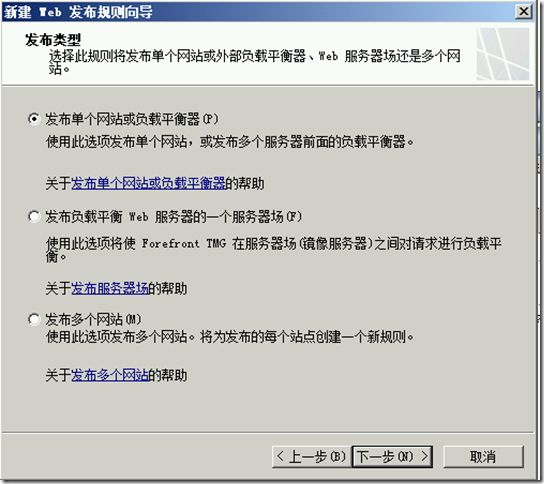Click the Forefront TMG description paragraph
The width and height of the screenshot is (544, 484).
[x=274, y=250]
